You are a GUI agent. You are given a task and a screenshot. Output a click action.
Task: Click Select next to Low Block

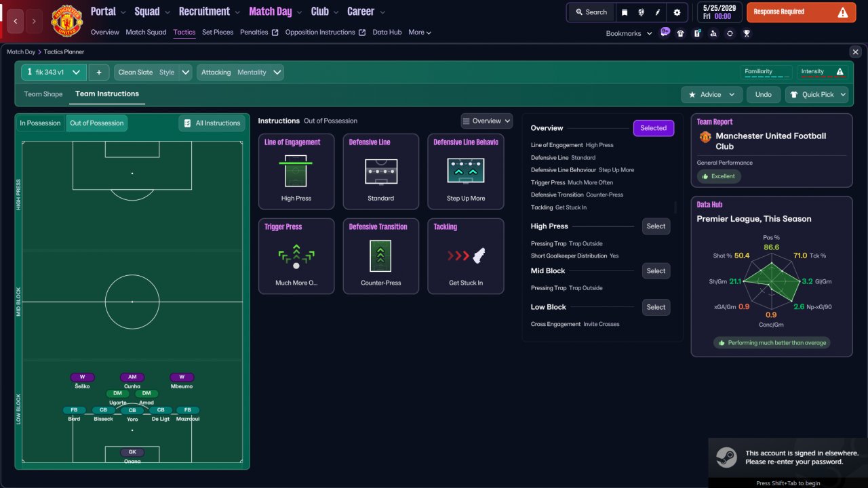[x=656, y=307]
